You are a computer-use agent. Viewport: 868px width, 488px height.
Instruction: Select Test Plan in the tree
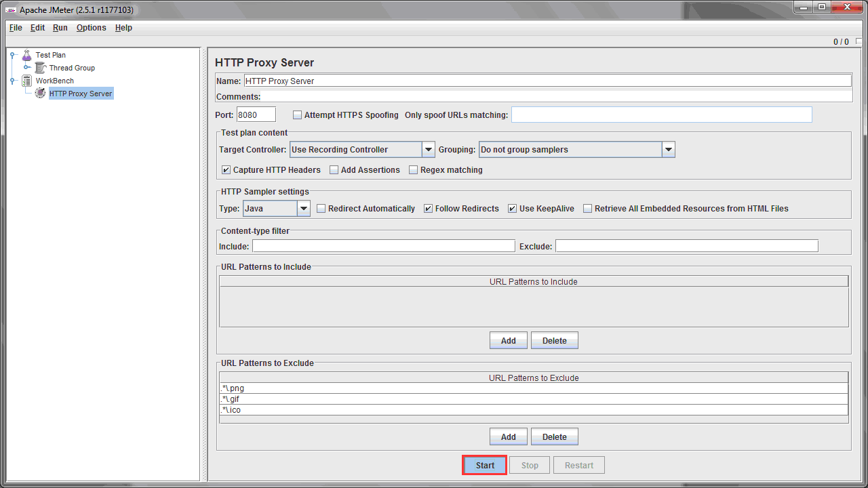click(51, 55)
